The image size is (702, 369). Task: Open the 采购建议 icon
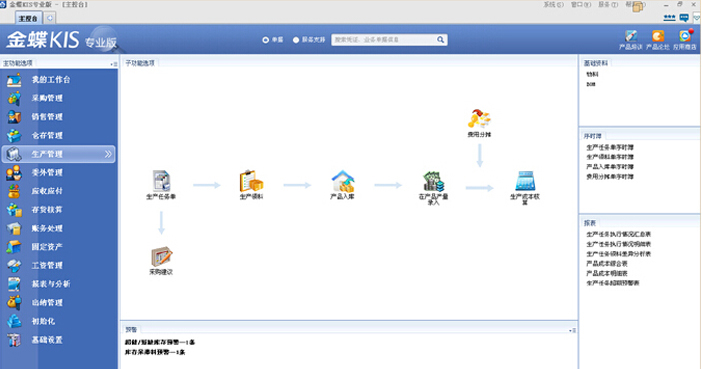[161, 257]
